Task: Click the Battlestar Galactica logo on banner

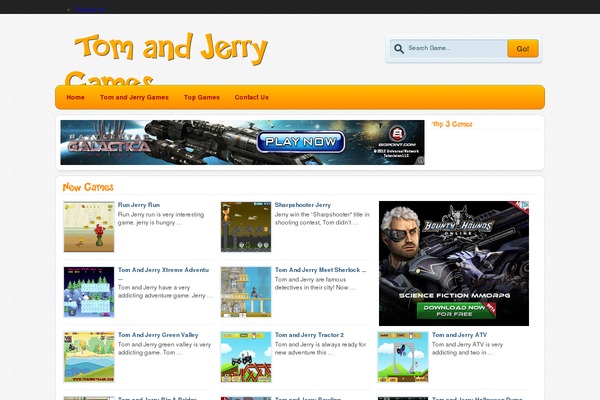Action: coord(109,144)
